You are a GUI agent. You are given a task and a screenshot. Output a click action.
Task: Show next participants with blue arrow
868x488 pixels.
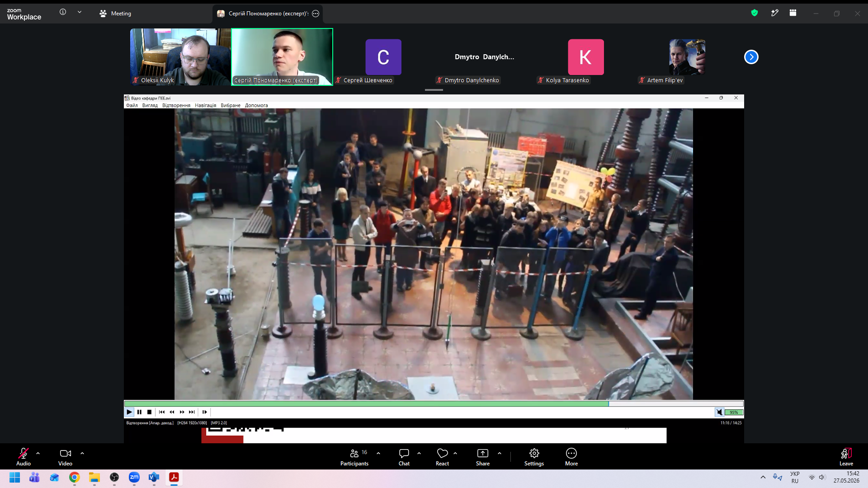coord(751,57)
